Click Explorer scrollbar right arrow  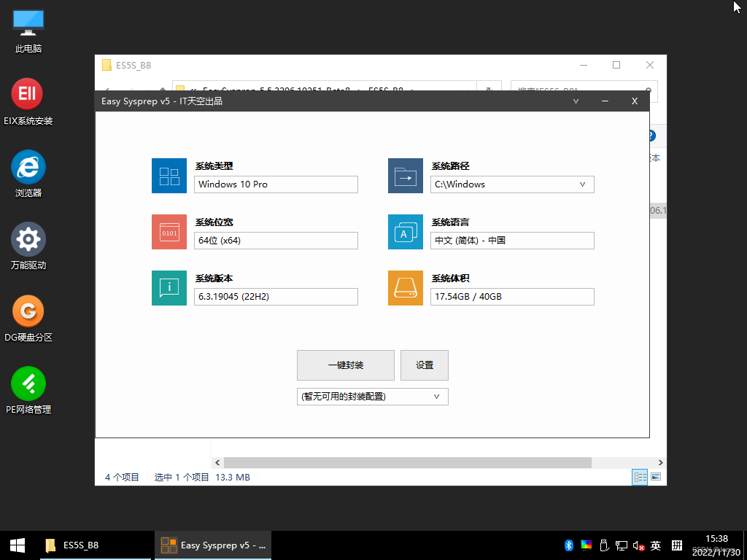coord(660,462)
